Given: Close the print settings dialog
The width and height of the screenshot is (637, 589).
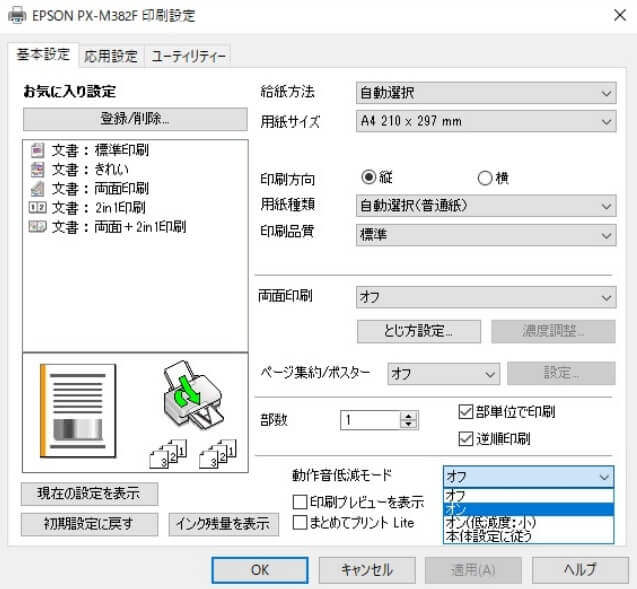Looking at the screenshot, I should point(620,15).
